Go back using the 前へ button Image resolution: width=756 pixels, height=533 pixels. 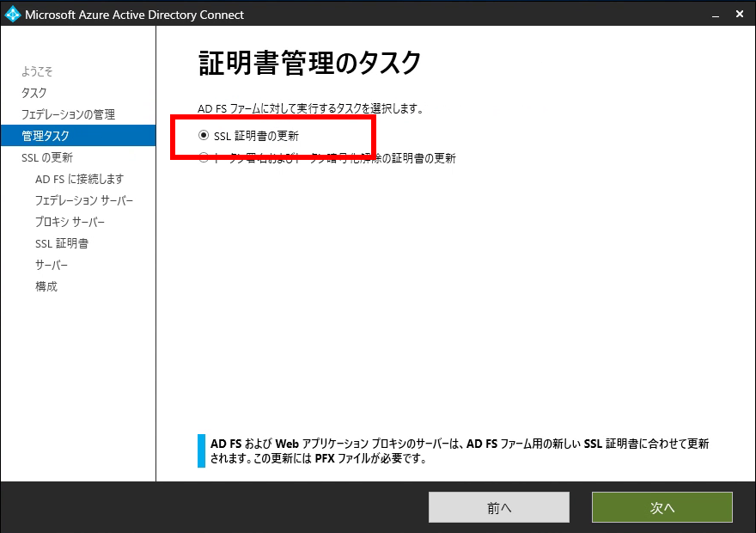click(x=499, y=507)
